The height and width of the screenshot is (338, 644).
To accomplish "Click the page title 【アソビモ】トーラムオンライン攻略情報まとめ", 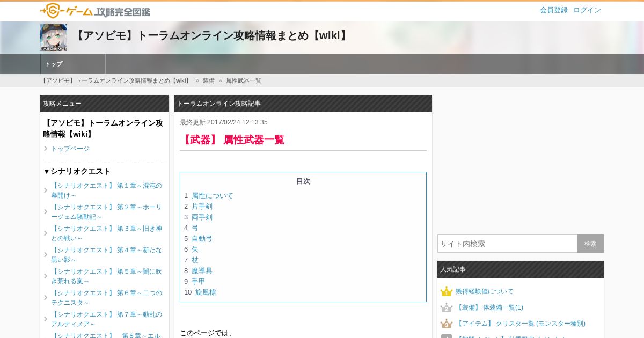I will point(211,36).
